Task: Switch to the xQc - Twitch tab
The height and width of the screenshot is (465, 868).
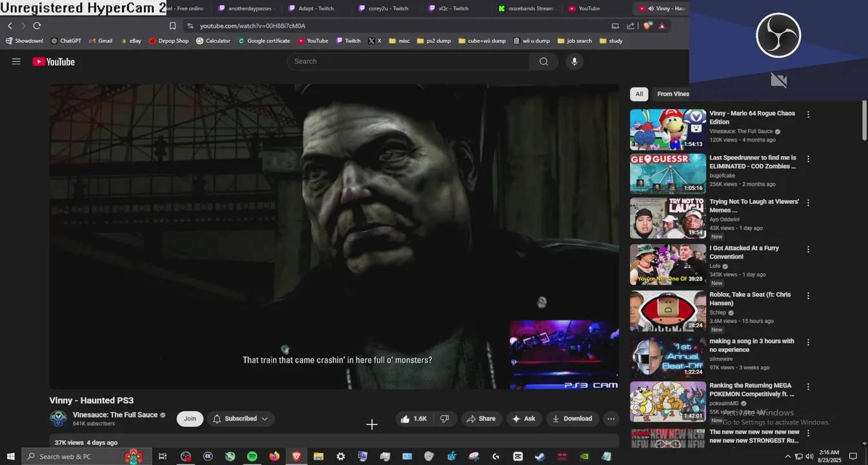Action: tap(456, 8)
